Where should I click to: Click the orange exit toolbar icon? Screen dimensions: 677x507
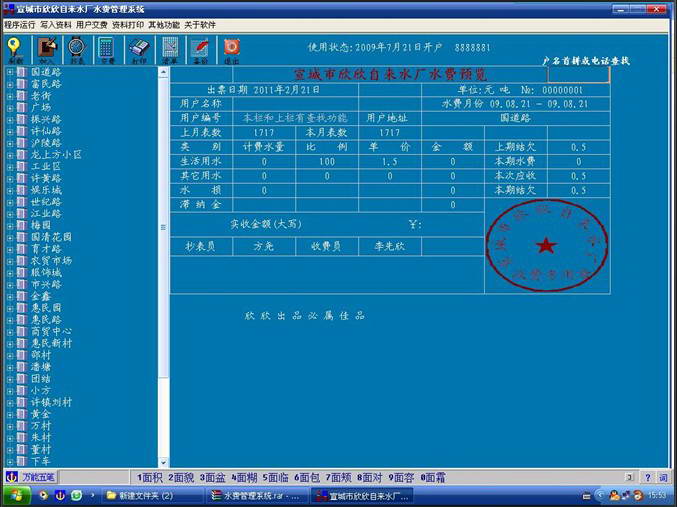(x=232, y=47)
